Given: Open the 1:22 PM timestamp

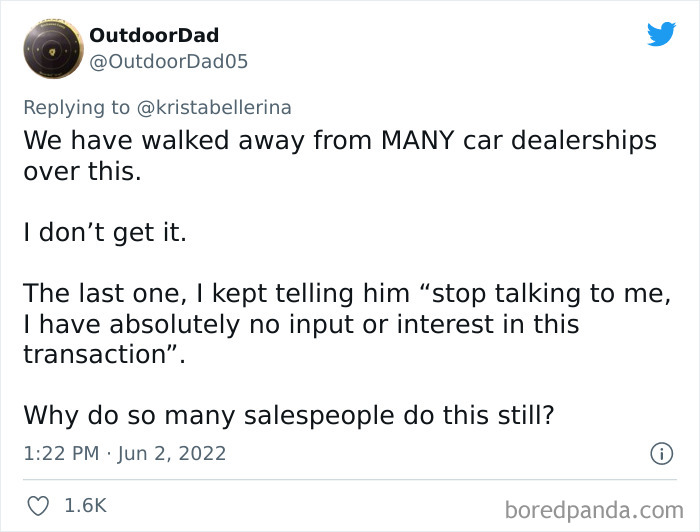Looking at the screenshot, I should pos(61,453).
